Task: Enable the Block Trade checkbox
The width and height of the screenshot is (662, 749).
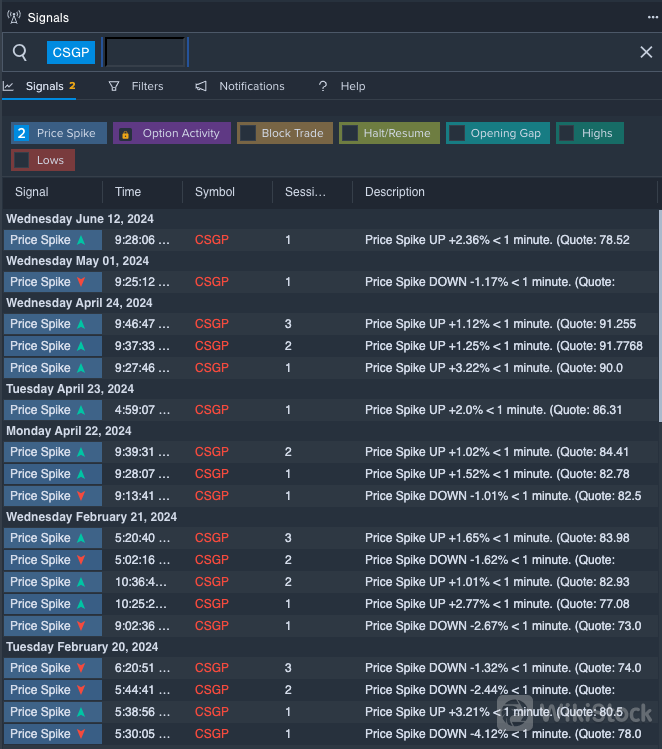Action: click(x=248, y=134)
